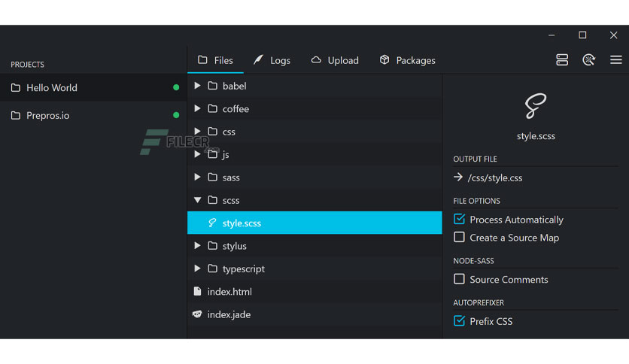Select the index.html file name

click(229, 292)
